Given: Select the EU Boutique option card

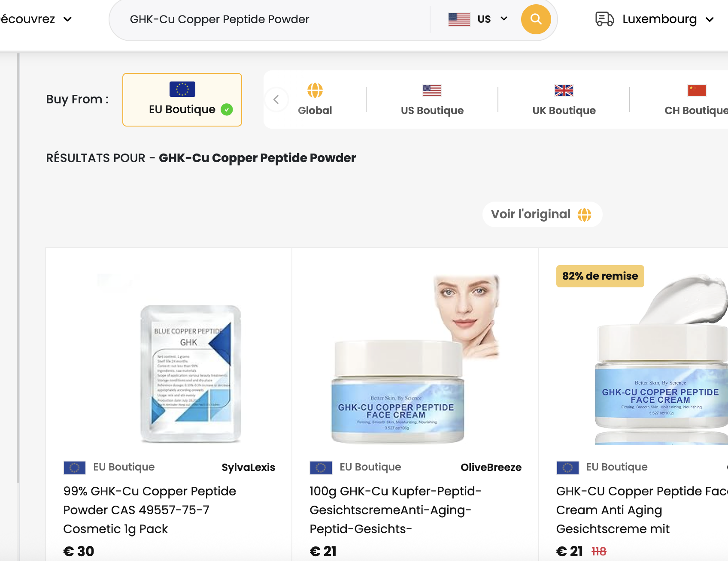Looking at the screenshot, I should click(x=182, y=100).
